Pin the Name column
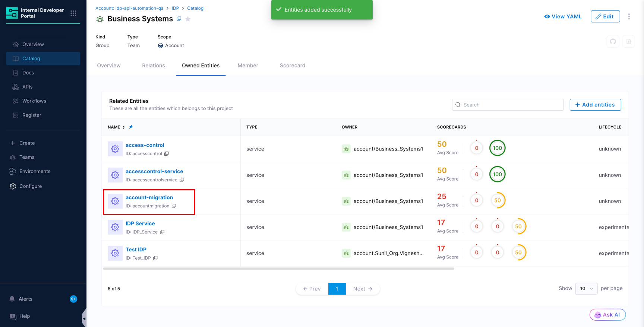This screenshot has width=644, height=327. click(131, 127)
